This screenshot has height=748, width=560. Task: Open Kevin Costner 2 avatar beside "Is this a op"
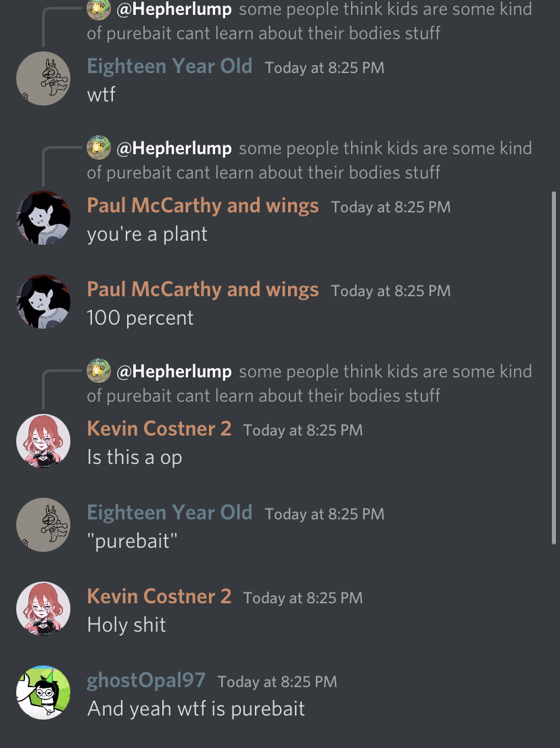pos(43,441)
